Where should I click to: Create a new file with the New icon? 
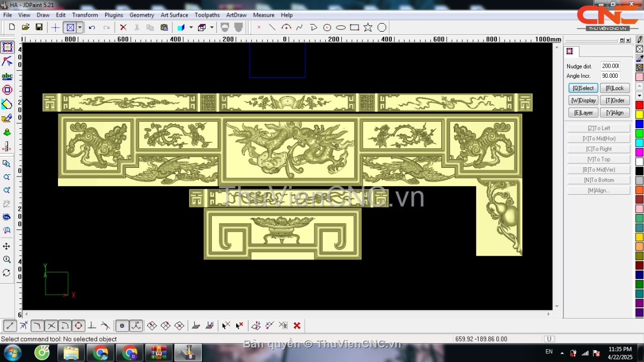coord(12,27)
